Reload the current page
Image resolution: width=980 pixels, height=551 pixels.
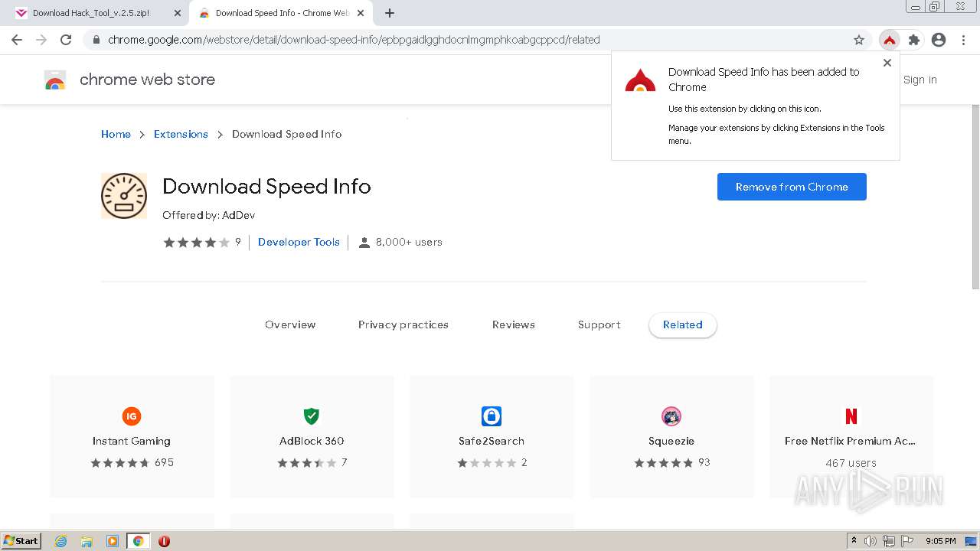pyautogui.click(x=66, y=40)
